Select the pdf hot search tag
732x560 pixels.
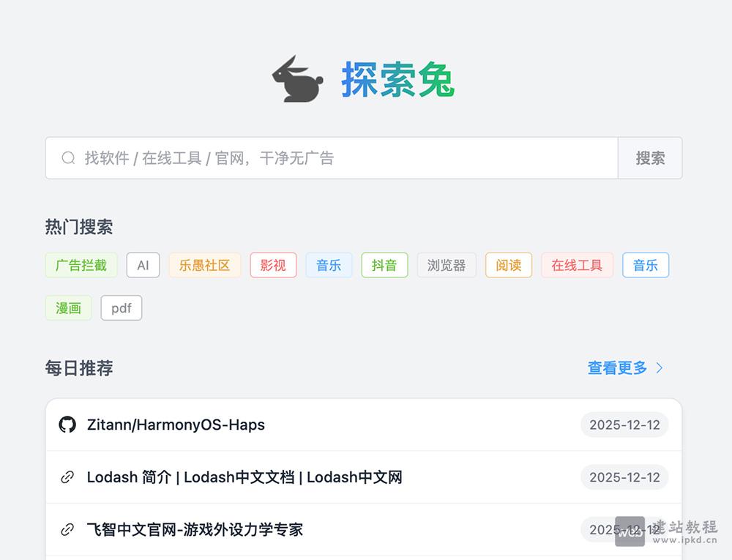click(121, 308)
